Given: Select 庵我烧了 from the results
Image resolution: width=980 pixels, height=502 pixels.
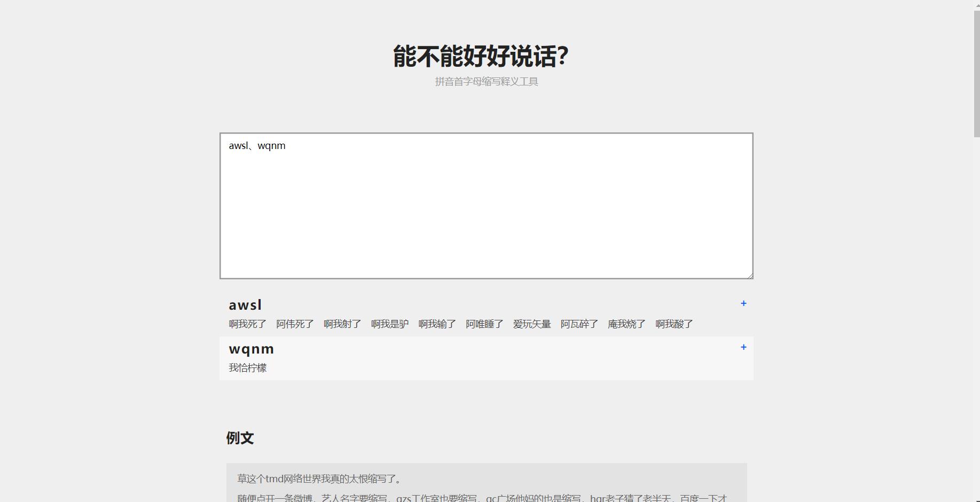Looking at the screenshot, I should [x=626, y=324].
